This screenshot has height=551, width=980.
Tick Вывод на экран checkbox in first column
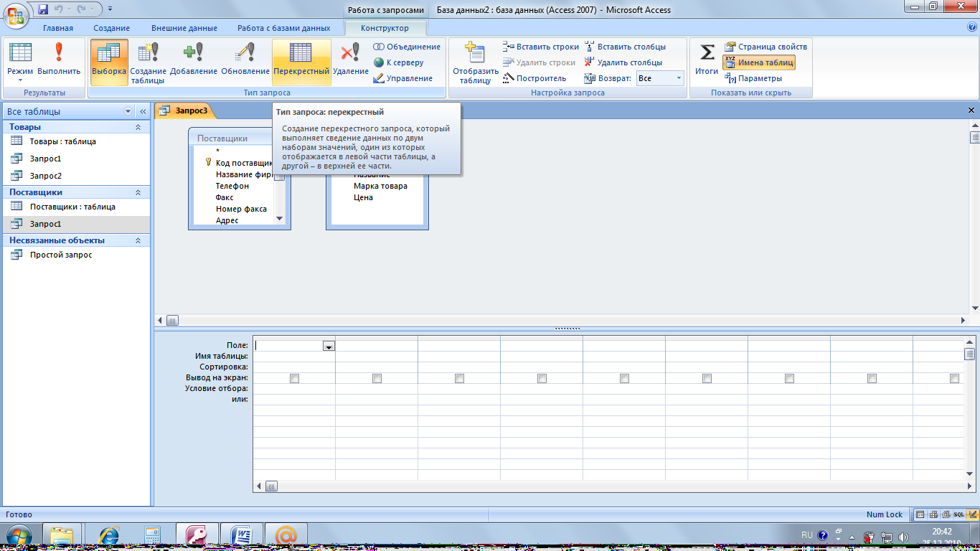point(294,378)
